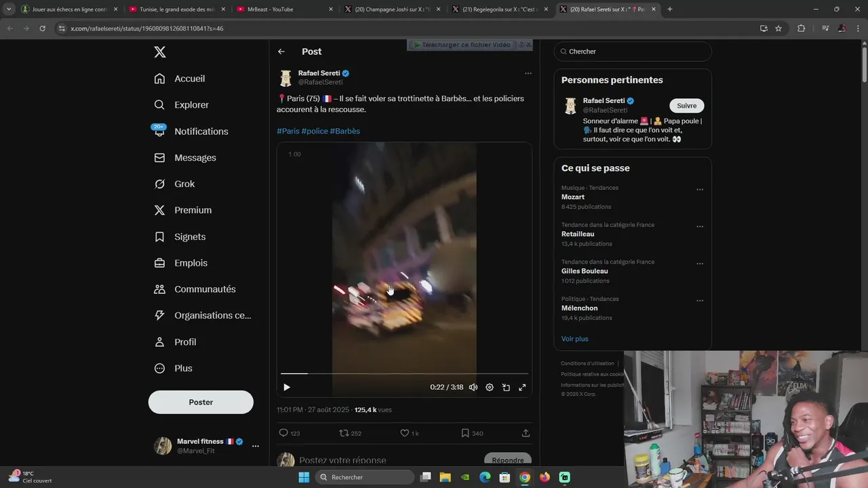
Task: Open Signets bookmarks page
Action: pyautogui.click(x=180, y=237)
